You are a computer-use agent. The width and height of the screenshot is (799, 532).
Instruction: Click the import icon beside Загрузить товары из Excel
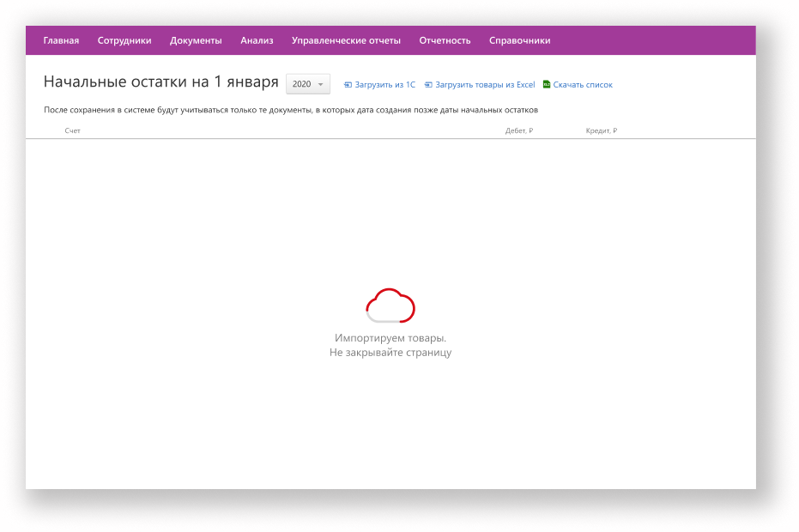coord(428,85)
